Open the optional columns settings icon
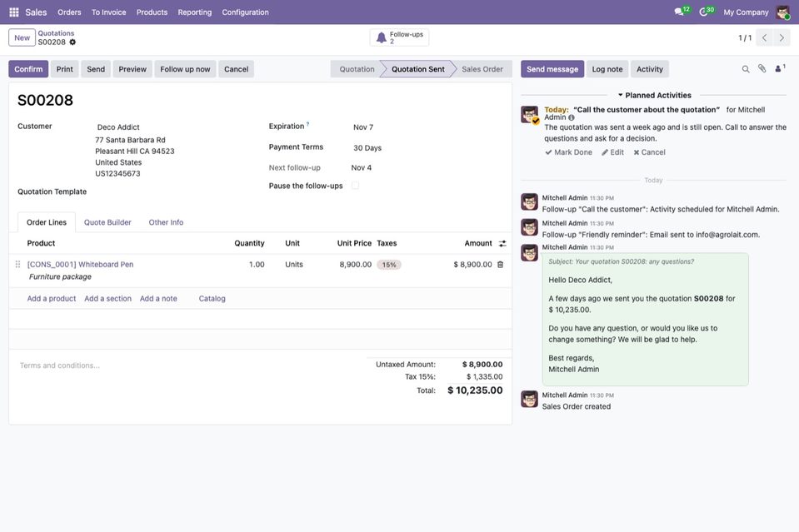799x532 pixels. pyautogui.click(x=502, y=244)
